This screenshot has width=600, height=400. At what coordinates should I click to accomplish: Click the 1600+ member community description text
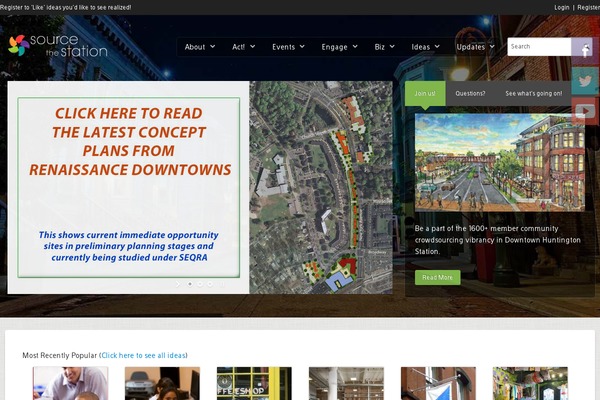(x=497, y=240)
